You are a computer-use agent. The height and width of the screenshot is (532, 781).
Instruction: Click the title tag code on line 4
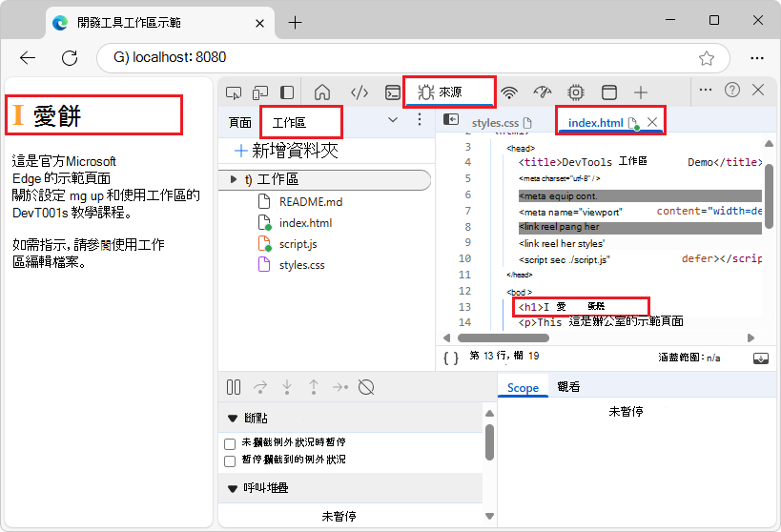click(640, 162)
